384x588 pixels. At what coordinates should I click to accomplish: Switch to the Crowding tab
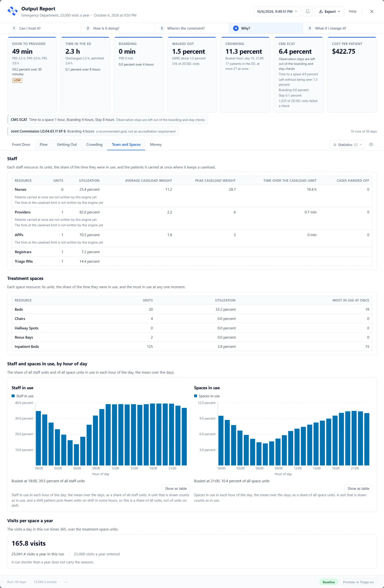[x=94, y=145]
